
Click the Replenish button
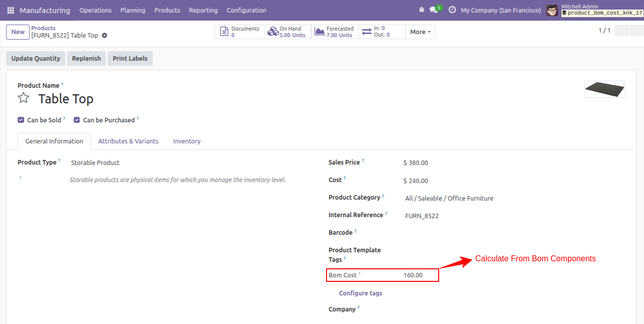pyautogui.click(x=86, y=58)
